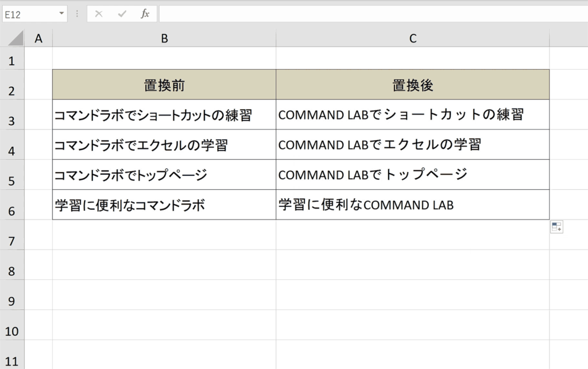Click the Cancel X icon in formula bar
This screenshot has width=588, height=369.
pyautogui.click(x=99, y=14)
